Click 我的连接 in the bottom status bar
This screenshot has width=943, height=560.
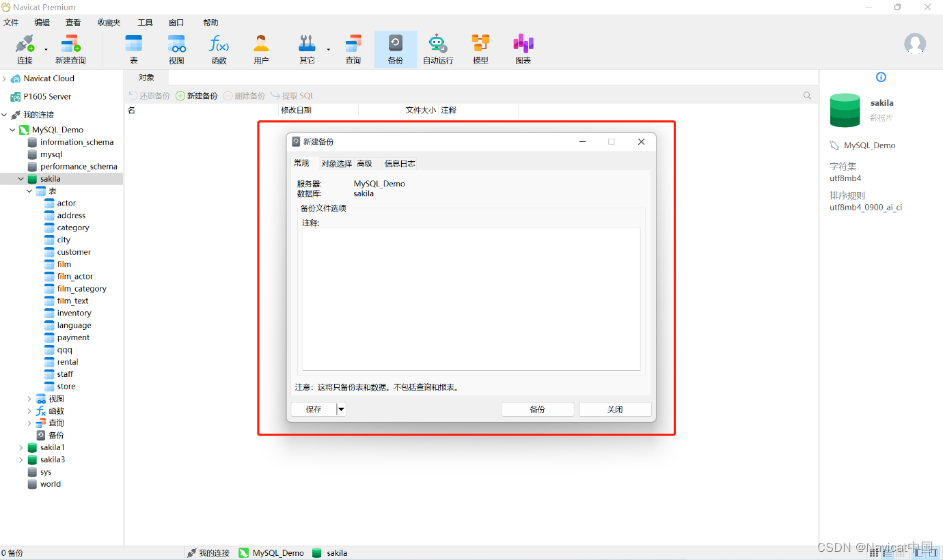pos(208,553)
